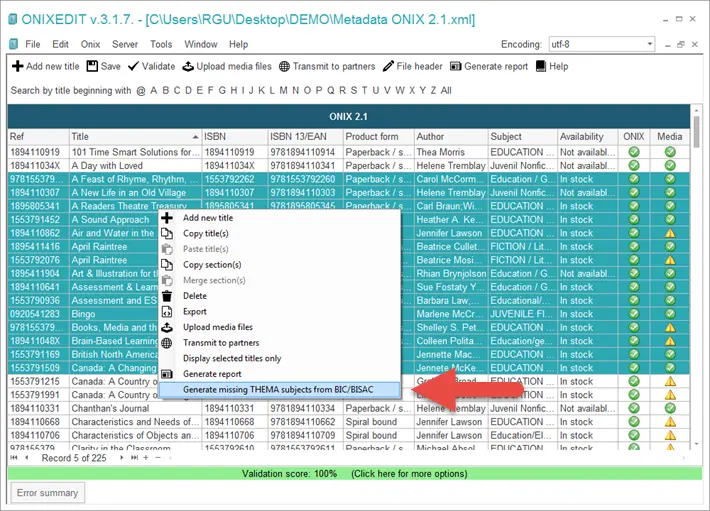
Task: Open the Encoding utf-8 dropdown
Action: [650, 44]
